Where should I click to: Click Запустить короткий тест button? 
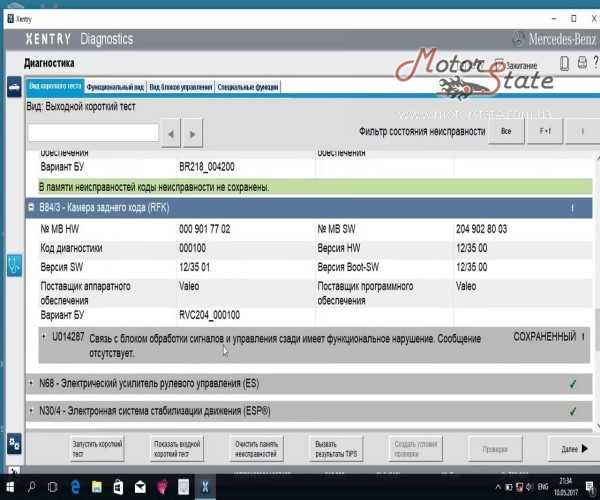(x=97, y=449)
